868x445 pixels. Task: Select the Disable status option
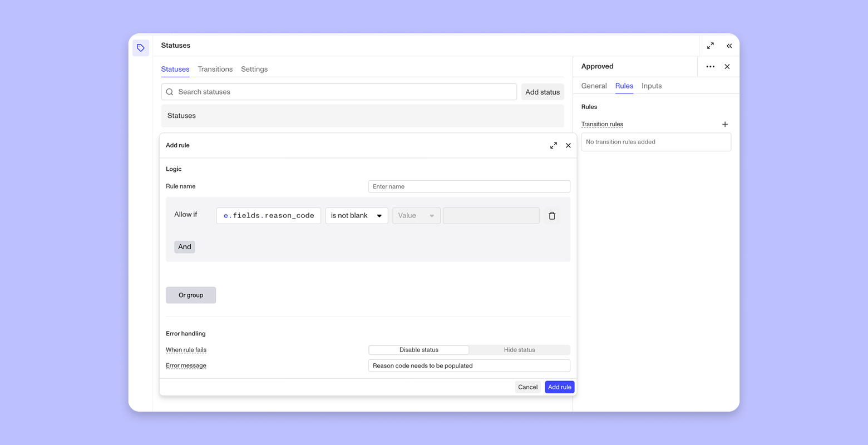(419, 350)
